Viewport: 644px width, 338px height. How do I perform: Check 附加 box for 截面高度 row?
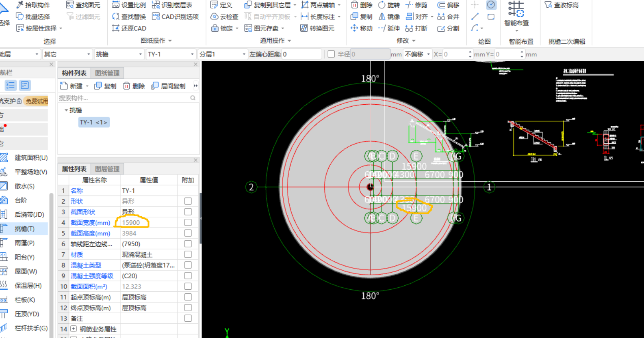(188, 233)
